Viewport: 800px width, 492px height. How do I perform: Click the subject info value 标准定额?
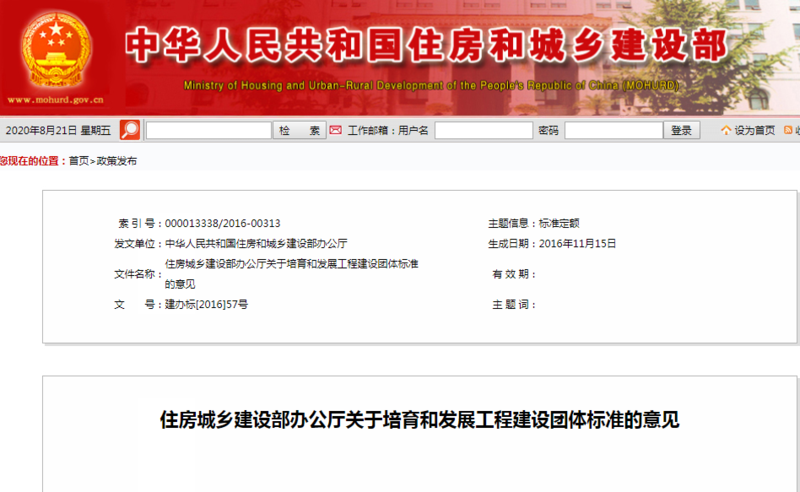click(x=559, y=223)
